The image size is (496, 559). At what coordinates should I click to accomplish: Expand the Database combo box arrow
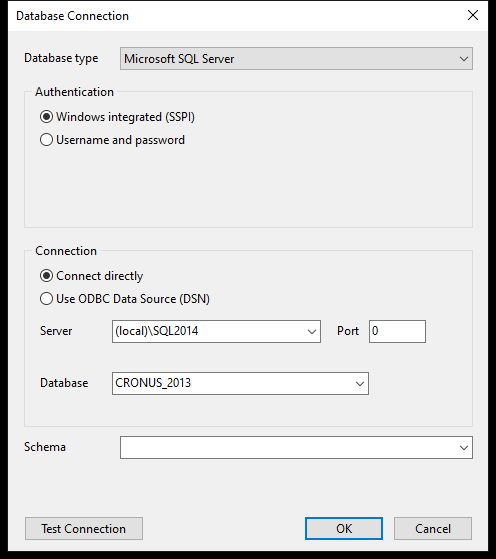coord(360,384)
